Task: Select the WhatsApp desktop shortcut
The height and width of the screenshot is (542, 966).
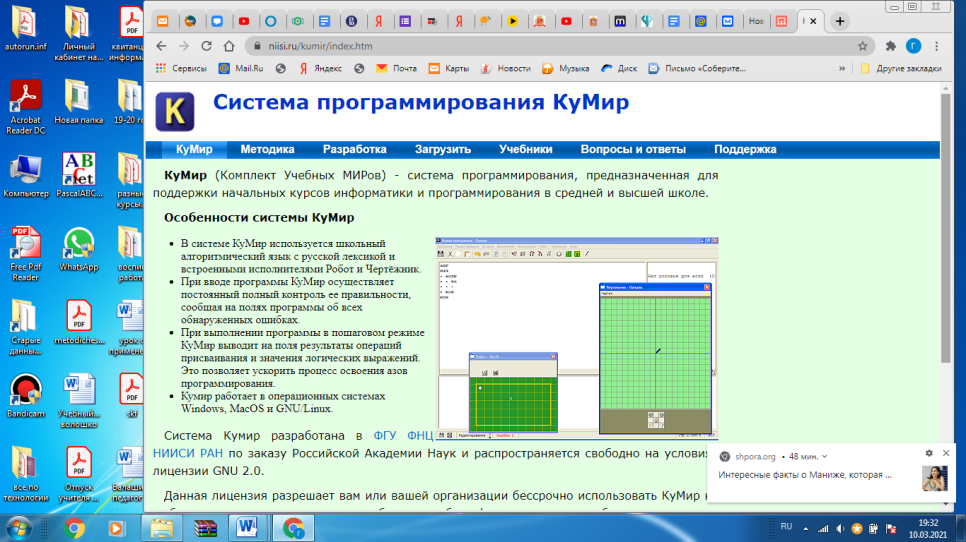Action: point(79,250)
